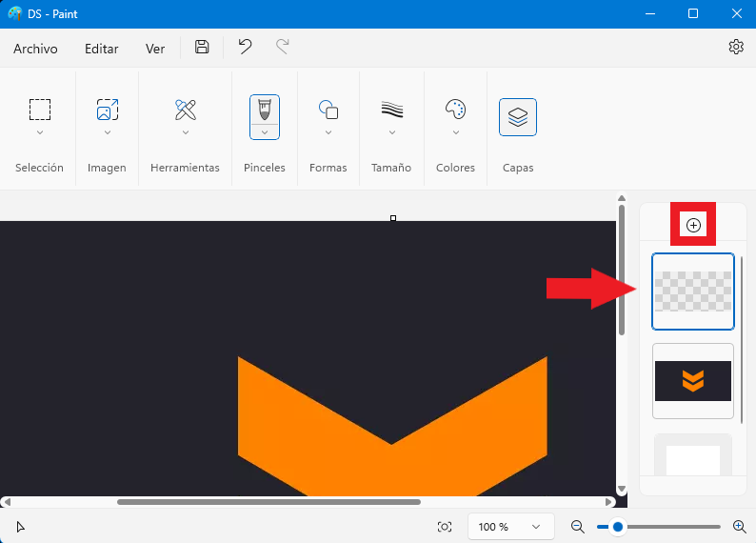
Task: Click the zoom in magnifier
Action: [x=740, y=527]
